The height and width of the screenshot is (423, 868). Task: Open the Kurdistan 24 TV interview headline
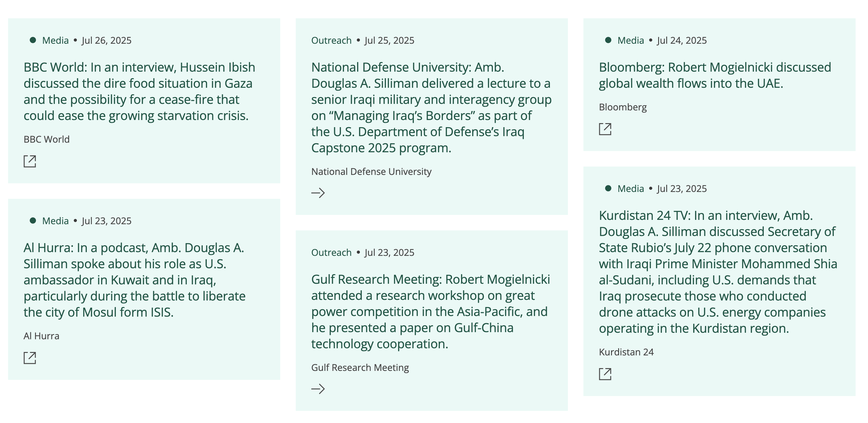(x=718, y=272)
